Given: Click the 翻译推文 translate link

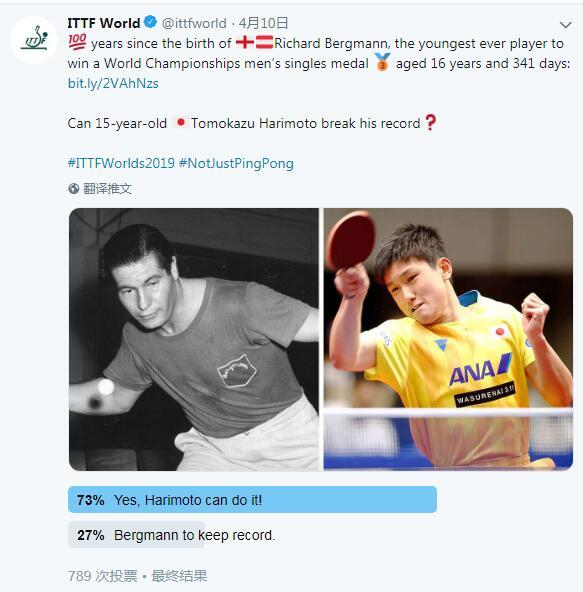Looking at the screenshot, I should (108, 188).
